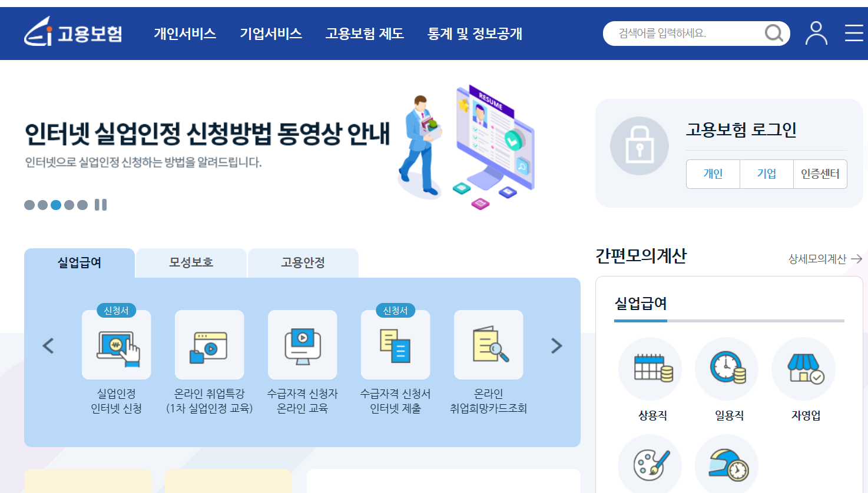Viewport: 868px width, 493px height.
Task: Click the 수급자격 신청서 인터넷 제출 icon
Action: click(395, 345)
